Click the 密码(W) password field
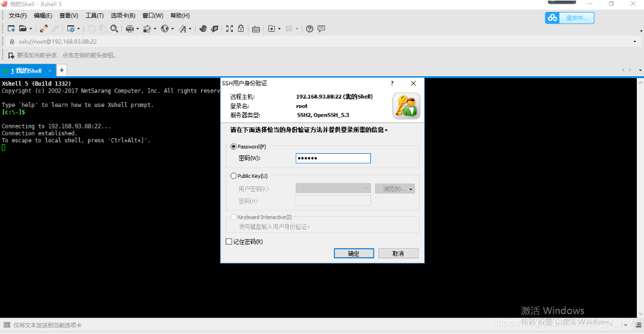The width and height of the screenshot is (644, 334). tap(333, 159)
